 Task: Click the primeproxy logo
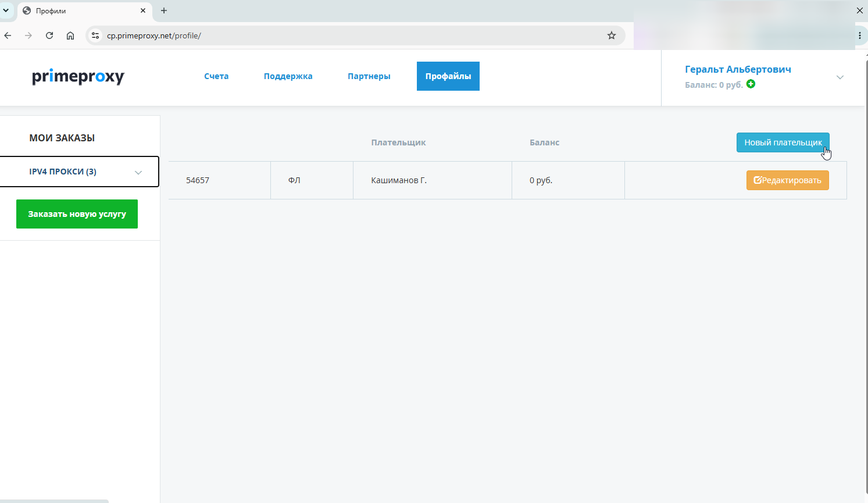pyautogui.click(x=78, y=77)
